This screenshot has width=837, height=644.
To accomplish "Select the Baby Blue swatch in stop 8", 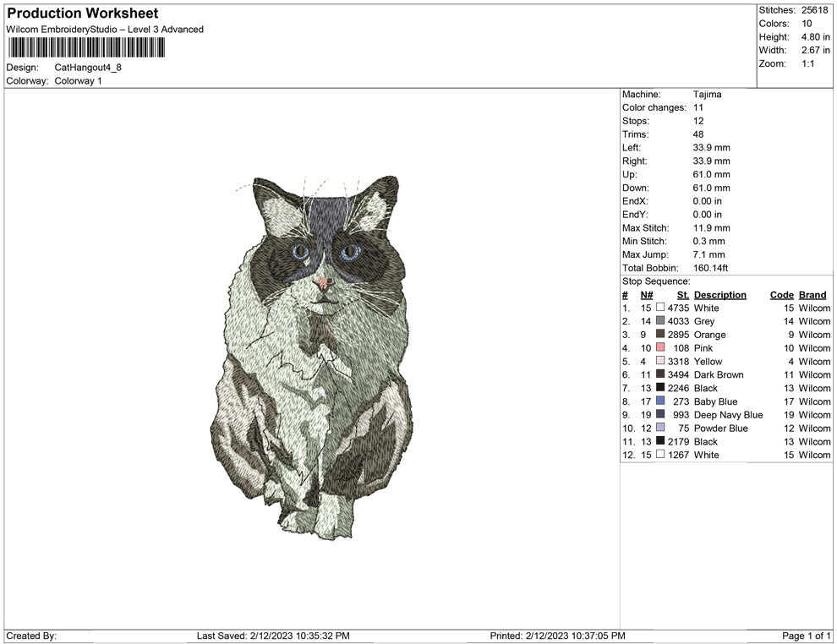I will click(x=660, y=401).
